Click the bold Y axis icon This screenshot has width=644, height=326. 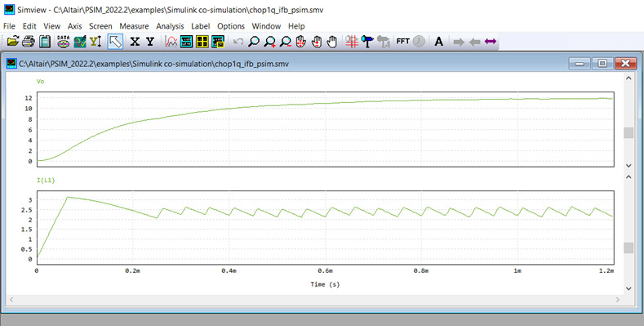tap(150, 42)
